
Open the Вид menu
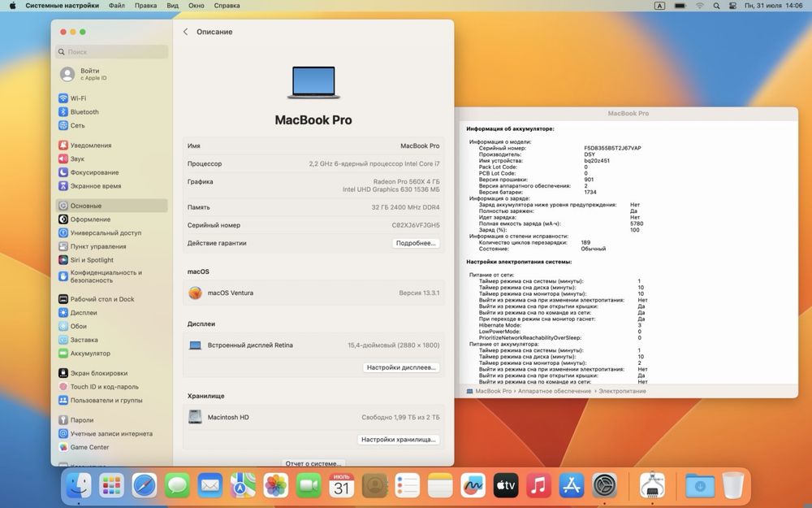pyautogui.click(x=172, y=6)
